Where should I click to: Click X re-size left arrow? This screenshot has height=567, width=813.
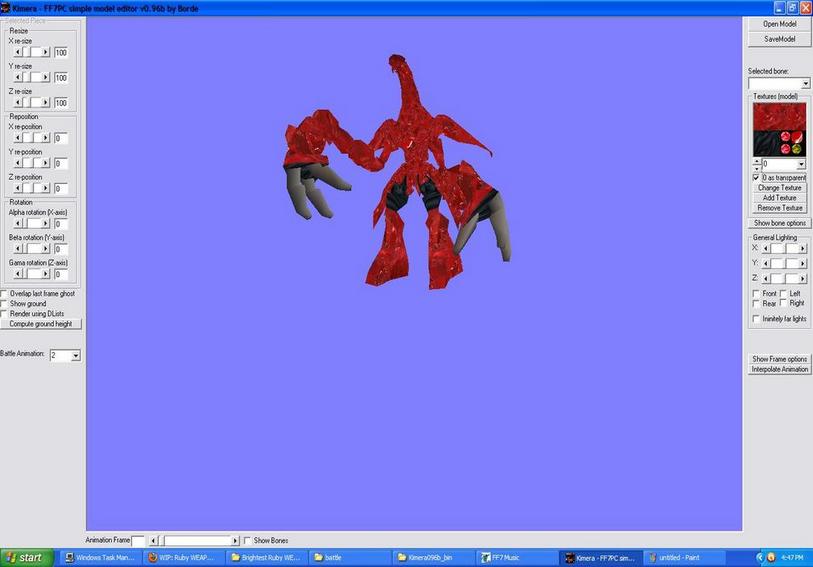coord(18,52)
